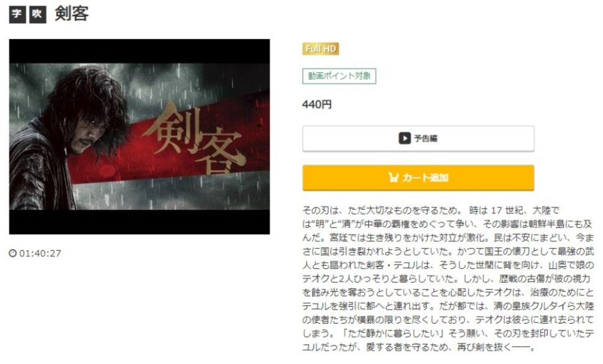Add the movie with カート追加 button
The image size is (603, 364).
pyautogui.click(x=418, y=177)
